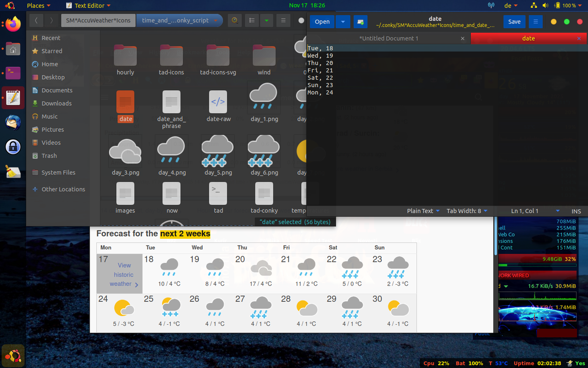The height and width of the screenshot is (368, 588).
Task: Select the SM*AccuWeather*Icons path button
Action: (98, 20)
